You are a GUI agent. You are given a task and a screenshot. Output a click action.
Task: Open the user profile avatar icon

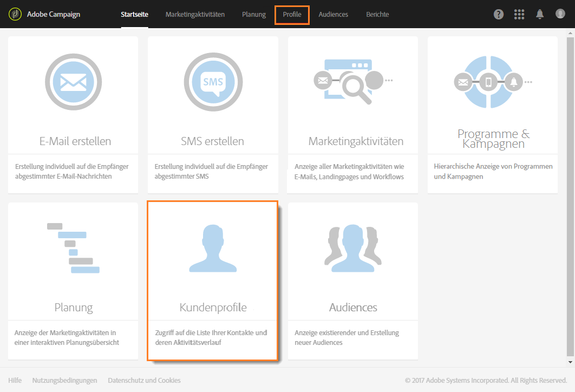click(560, 14)
